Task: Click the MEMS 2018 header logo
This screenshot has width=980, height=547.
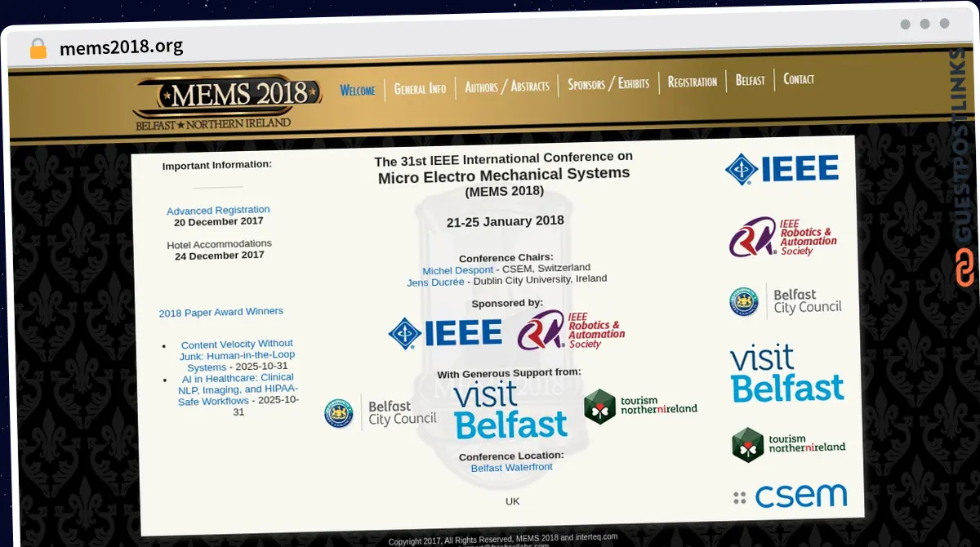Action: (x=225, y=101)
